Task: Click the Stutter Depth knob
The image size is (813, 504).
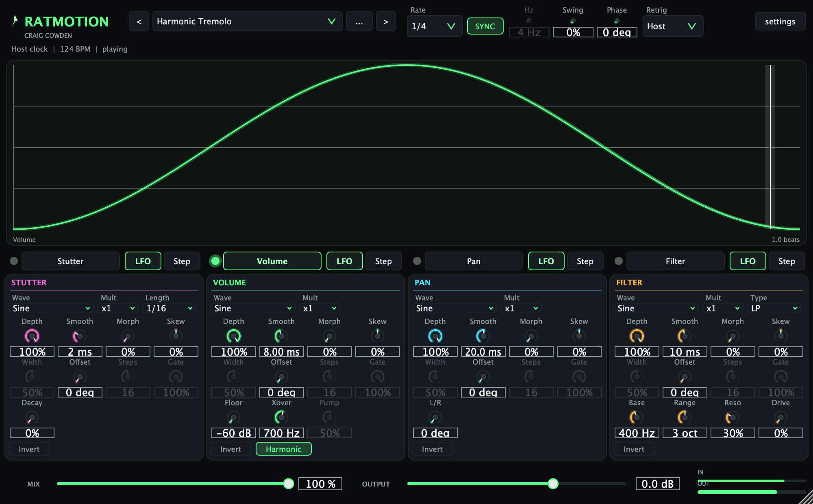Action: pos(32,336)
